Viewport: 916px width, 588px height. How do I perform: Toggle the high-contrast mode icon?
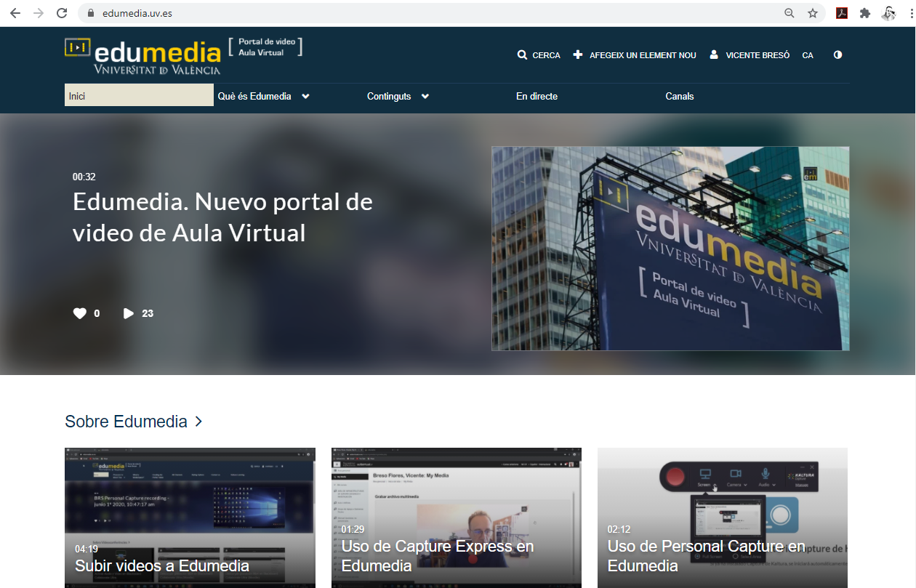(837, 55)
